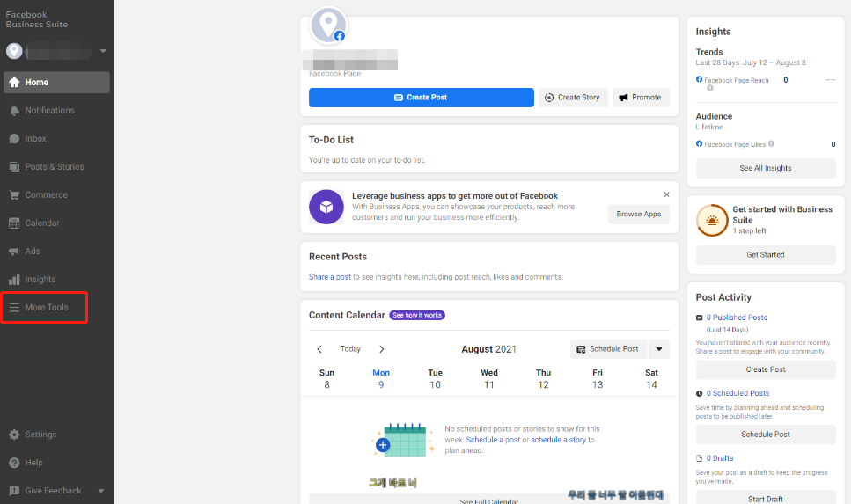This screenshot has width=851, height=504.
Task: Click the See how it works badge
Action: [x=417, y=315]
